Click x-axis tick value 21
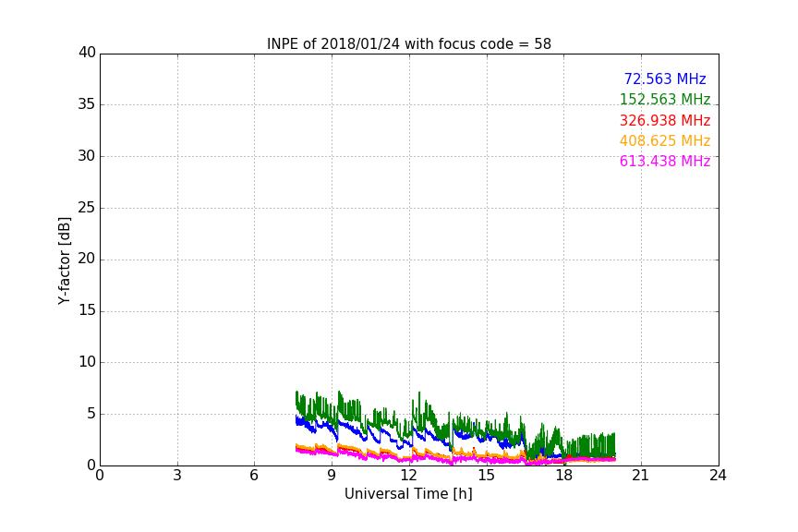The width and height of the screenshot is (798, 532). pyautogui.click(x=641, y=476)
